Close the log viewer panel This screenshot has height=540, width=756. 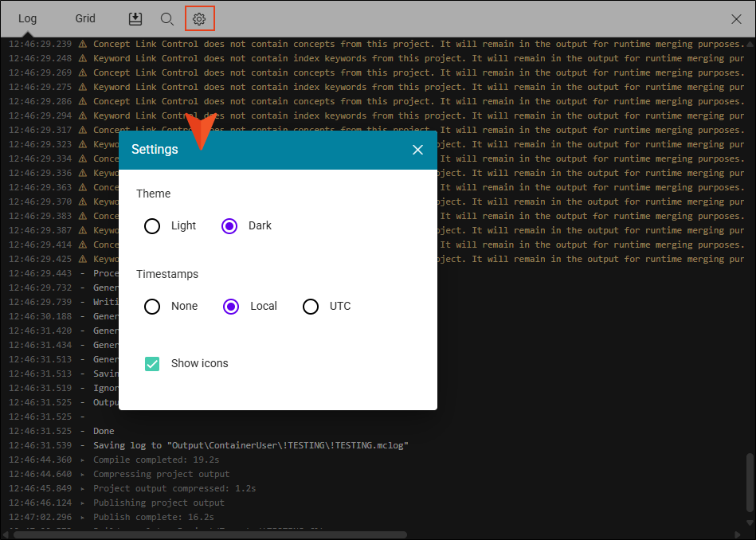click(736, 19)
